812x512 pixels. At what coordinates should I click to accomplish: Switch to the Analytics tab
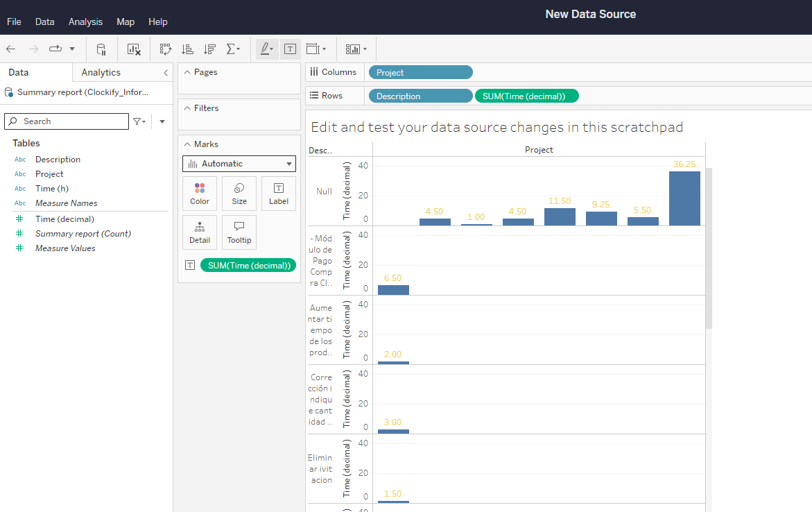point(101,71)
